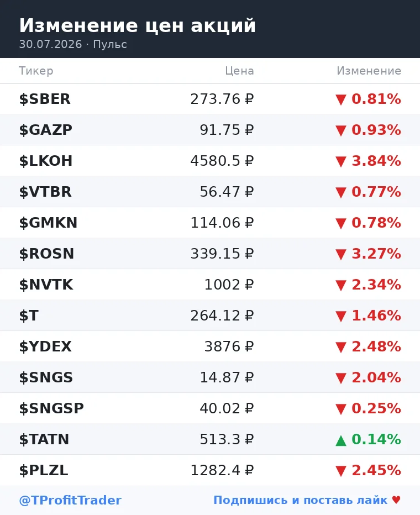The image size is (420, 515).
Task: Click the Изменение column header
Action: (369, 71)
